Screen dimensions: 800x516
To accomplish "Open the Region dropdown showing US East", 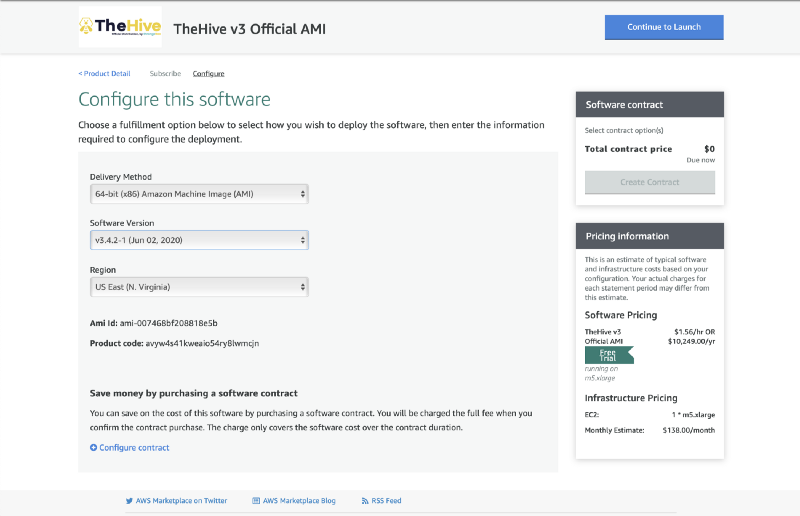I will (199, 287).
